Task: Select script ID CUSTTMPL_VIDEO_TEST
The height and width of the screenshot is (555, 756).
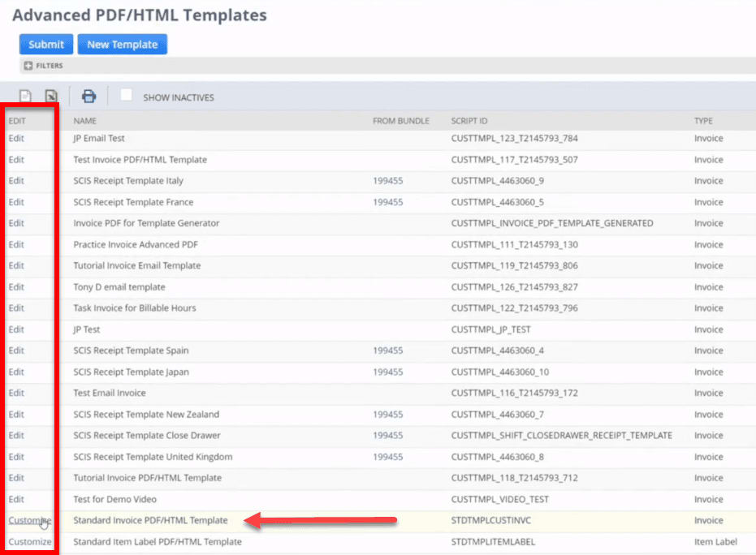Action: (x=500, y=499)
